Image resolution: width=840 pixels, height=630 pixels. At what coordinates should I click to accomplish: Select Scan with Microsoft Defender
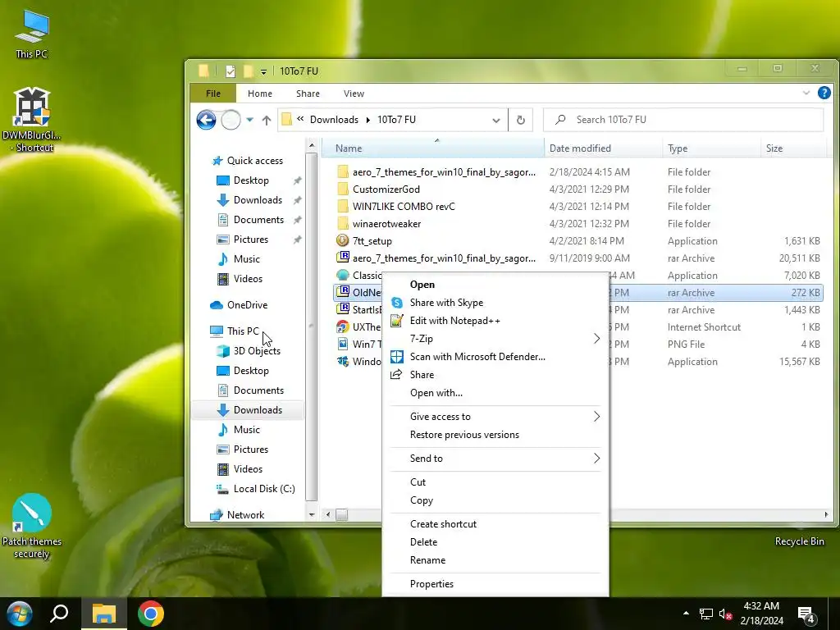pyautogui.click(x=495, y=357)
